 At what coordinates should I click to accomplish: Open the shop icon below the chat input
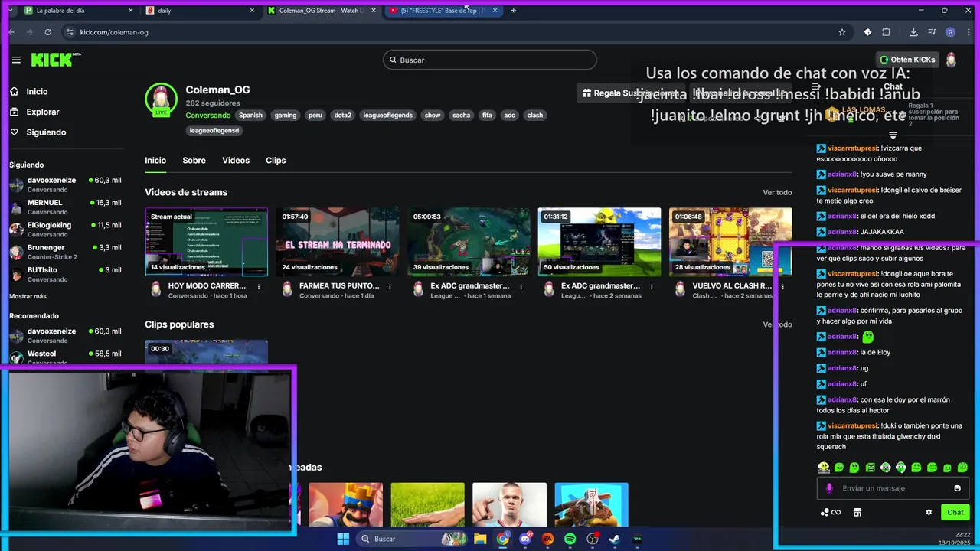[857, 513]
